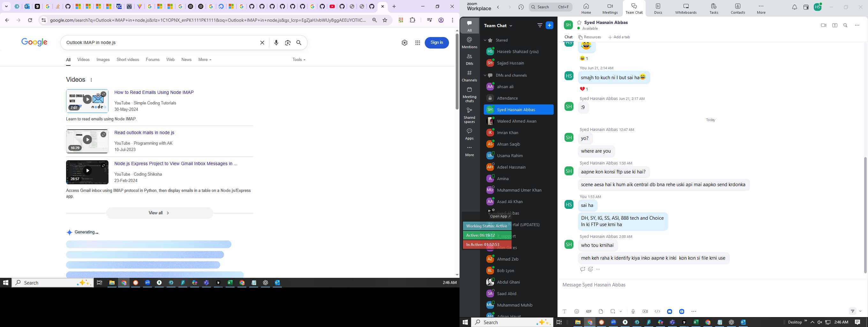Viewport: 868px width, 327px height.
Task: Open 'Read outlook mails in node js' link
Action: tap(144, 133)
